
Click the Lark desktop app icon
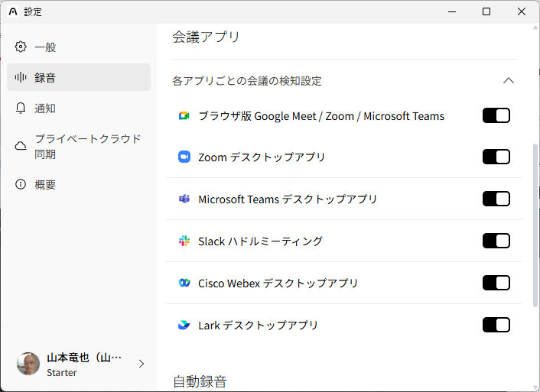click(x=184, y=326)
